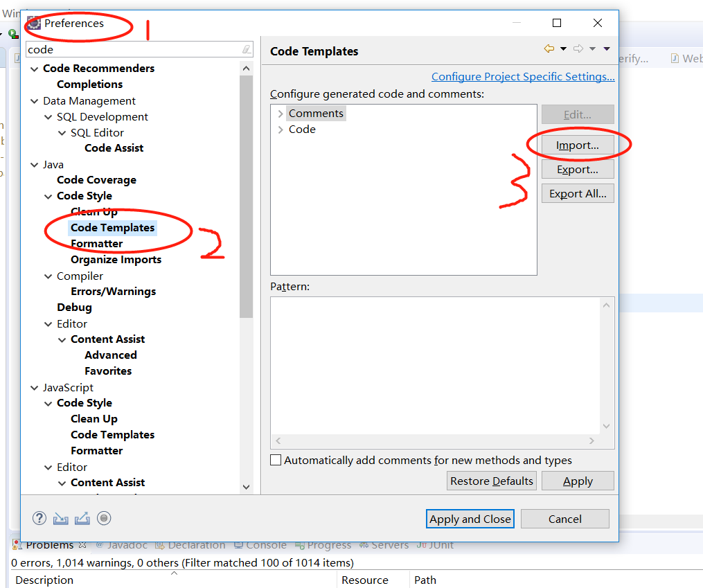The height and width of the screenshot is (588, 703).
Task: Select Favorites under Content Assist
Action: pos(108,371)
